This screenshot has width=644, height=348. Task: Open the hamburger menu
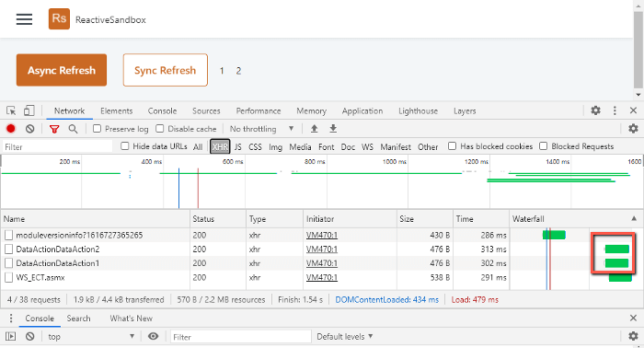[24, 19]
